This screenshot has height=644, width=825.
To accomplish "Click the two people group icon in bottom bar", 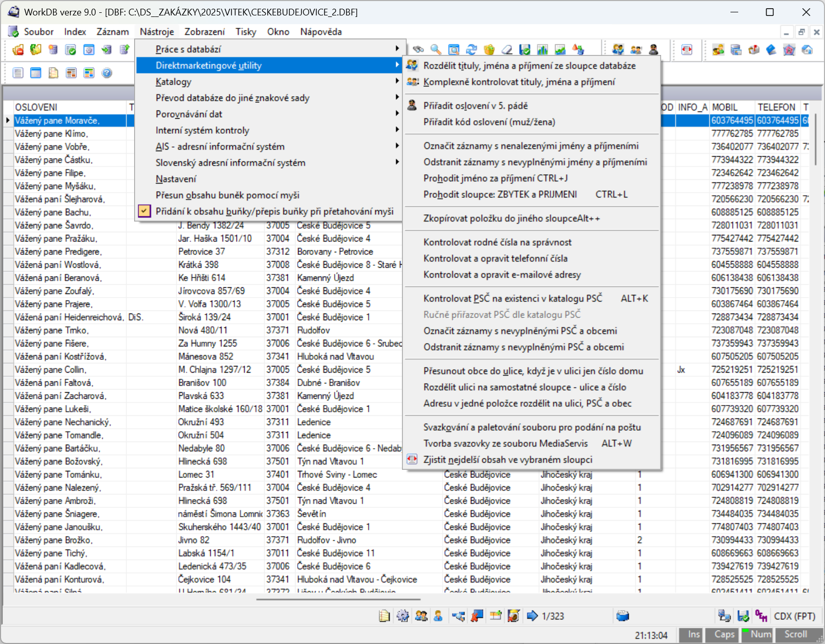I will point(421,616).
